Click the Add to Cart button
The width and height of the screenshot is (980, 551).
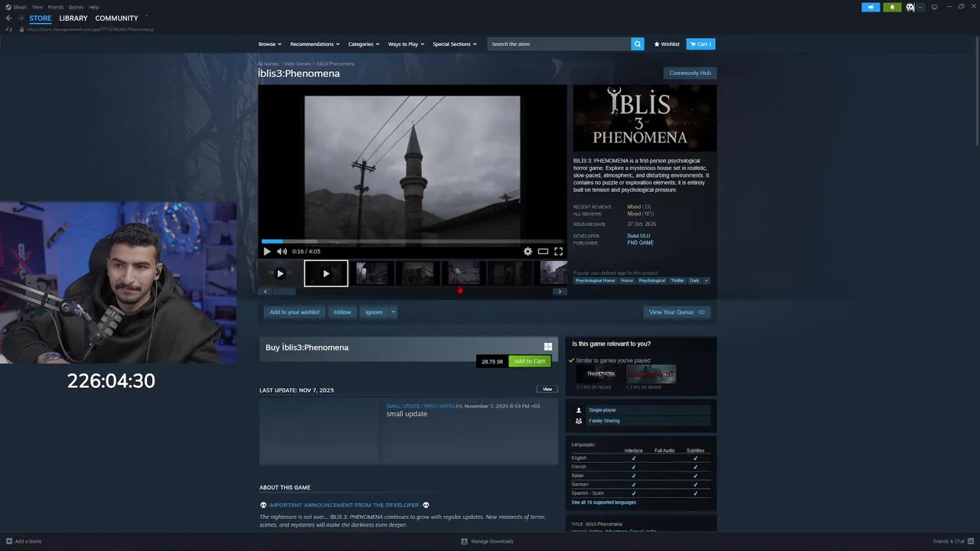(530, 361)
